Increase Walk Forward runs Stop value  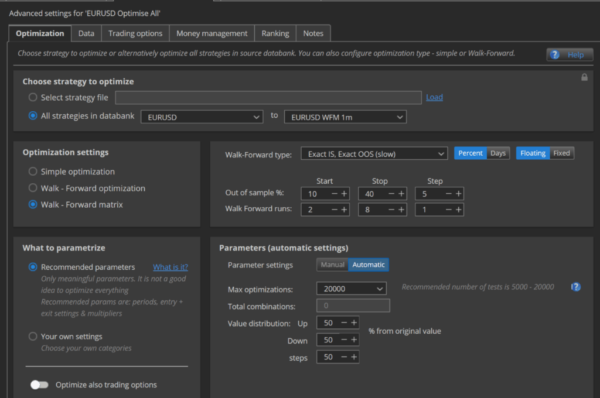pyautogui.click(x=401, y=210)
